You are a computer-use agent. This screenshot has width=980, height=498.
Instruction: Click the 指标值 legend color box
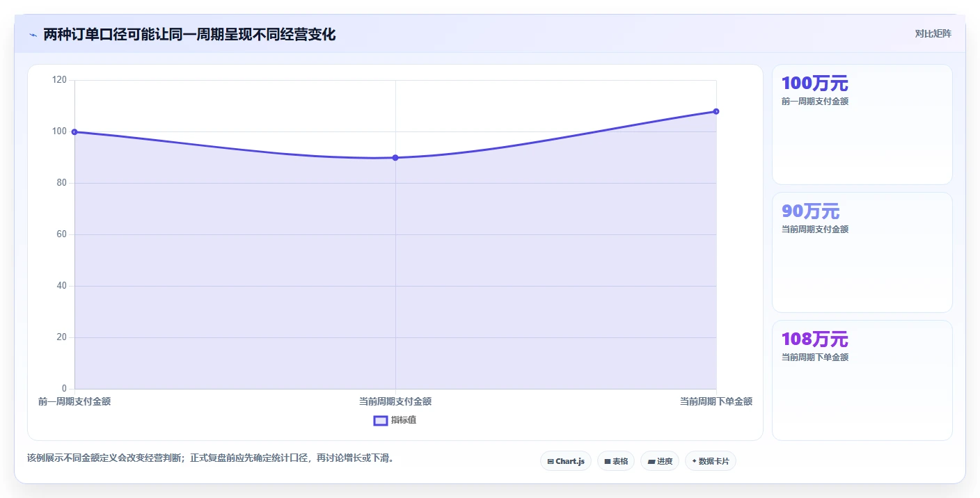pos(381,420)
